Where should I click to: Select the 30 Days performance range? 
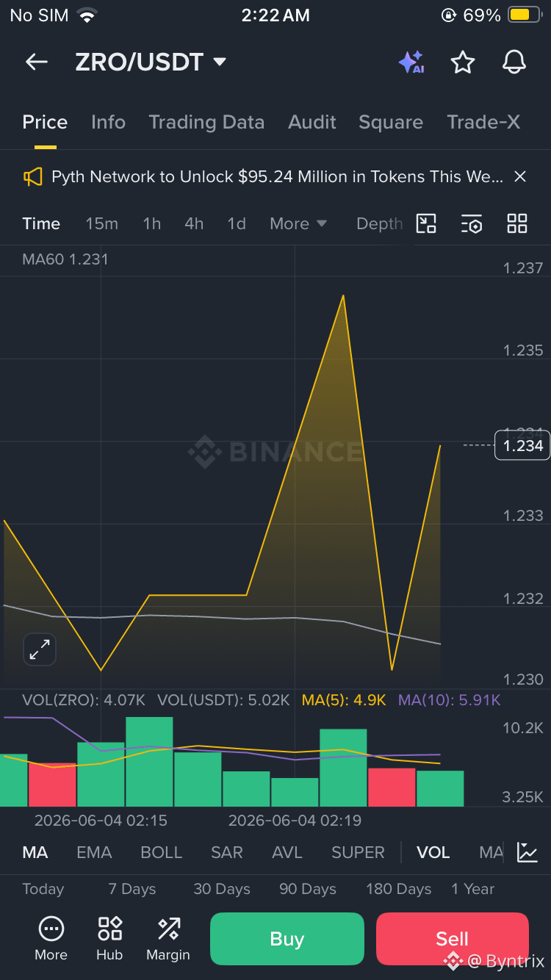(x=222, y=889)
